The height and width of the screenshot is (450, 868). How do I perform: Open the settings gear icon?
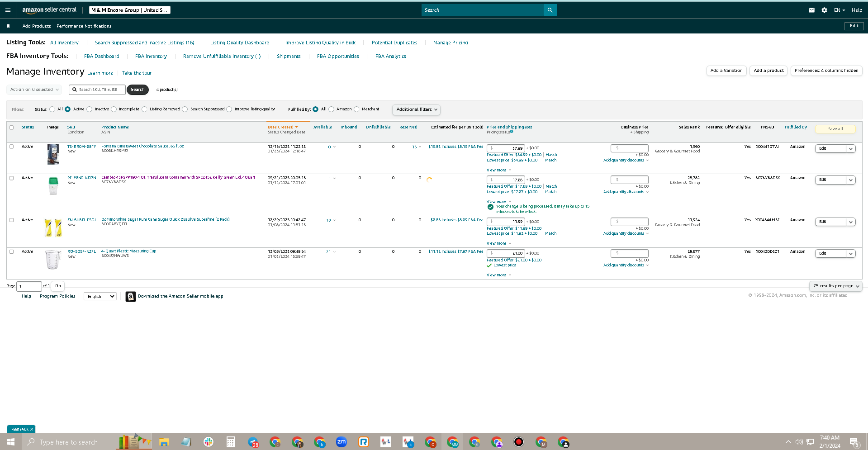click(824, 10)
